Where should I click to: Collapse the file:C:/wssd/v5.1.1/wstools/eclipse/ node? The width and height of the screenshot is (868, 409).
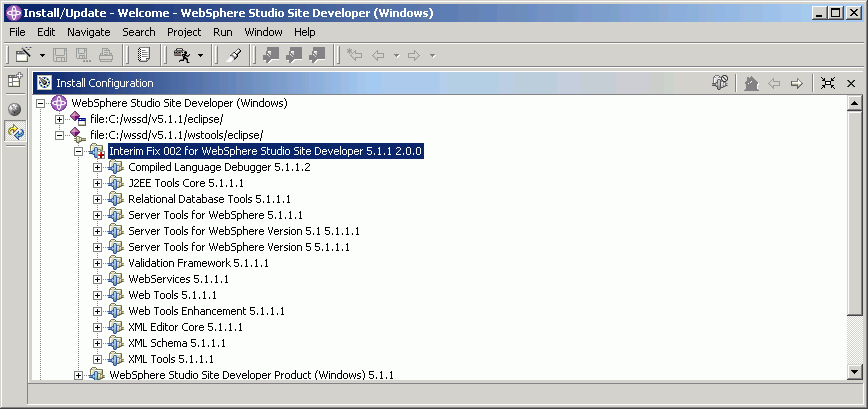(x=59, y=136)
